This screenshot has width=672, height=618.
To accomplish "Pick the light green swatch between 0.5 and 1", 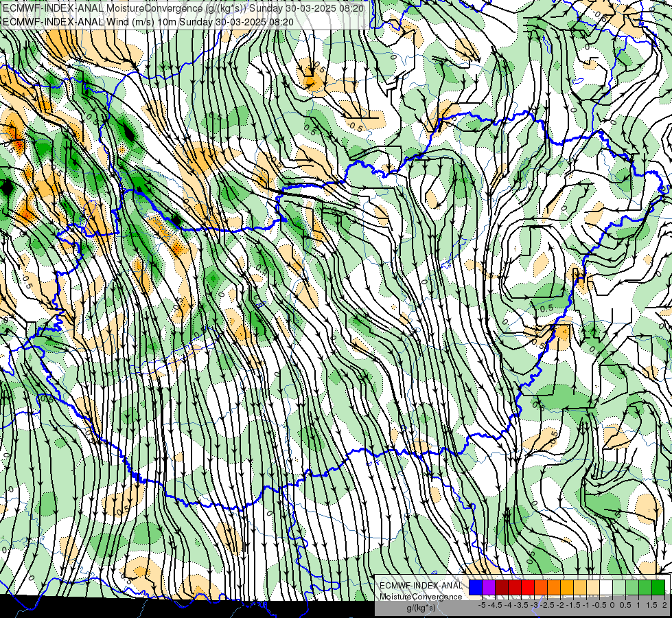I will [x=632, y=587].
